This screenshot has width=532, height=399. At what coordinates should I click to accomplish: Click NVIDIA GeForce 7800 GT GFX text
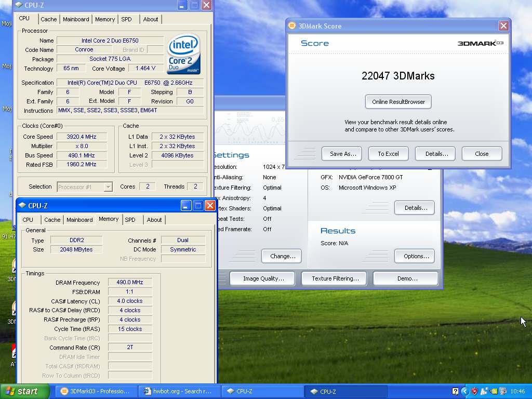pyautogui.click(x=370, y=177)
